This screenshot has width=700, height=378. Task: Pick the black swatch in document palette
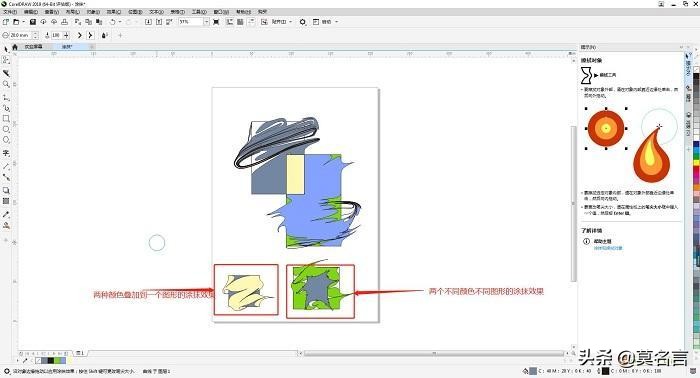[x=50, y=360]
